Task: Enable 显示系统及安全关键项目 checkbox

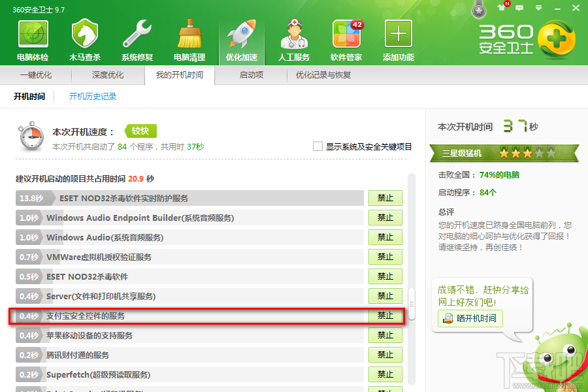Action: 317,146
